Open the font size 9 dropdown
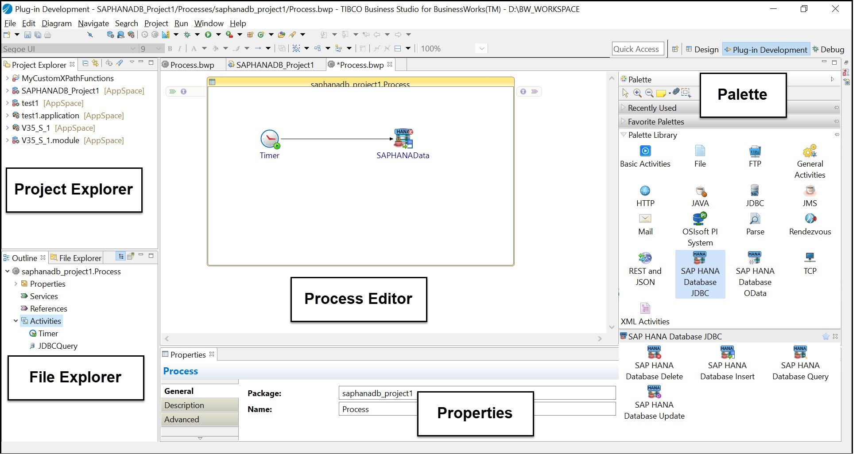868x459 pixels. click(x=159, y=49)
